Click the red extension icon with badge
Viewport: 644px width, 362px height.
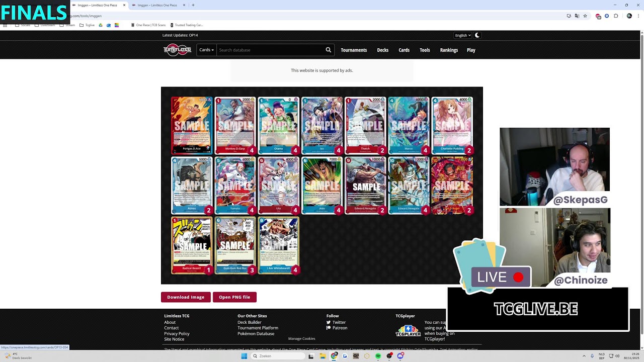point(598,16)
